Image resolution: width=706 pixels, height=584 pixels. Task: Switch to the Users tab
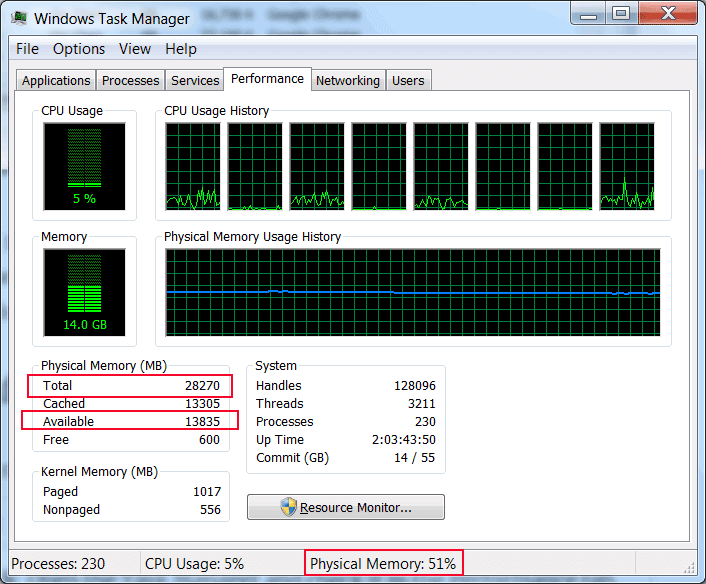(x=408, y=81)
